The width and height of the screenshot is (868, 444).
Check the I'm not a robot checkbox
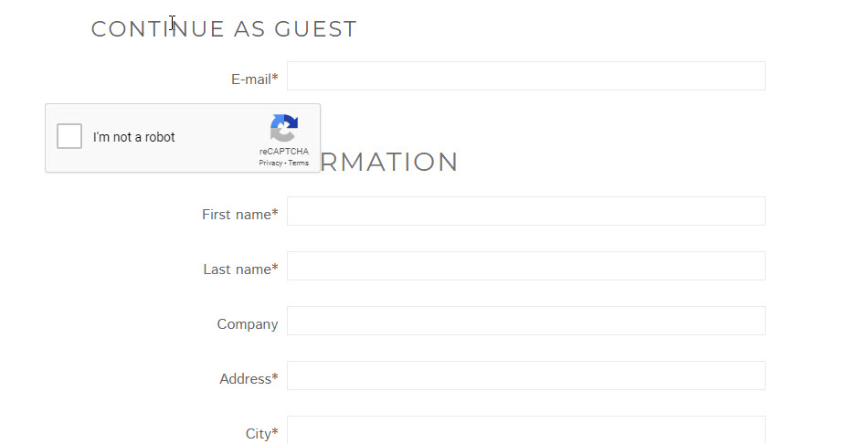coord(69,137)
